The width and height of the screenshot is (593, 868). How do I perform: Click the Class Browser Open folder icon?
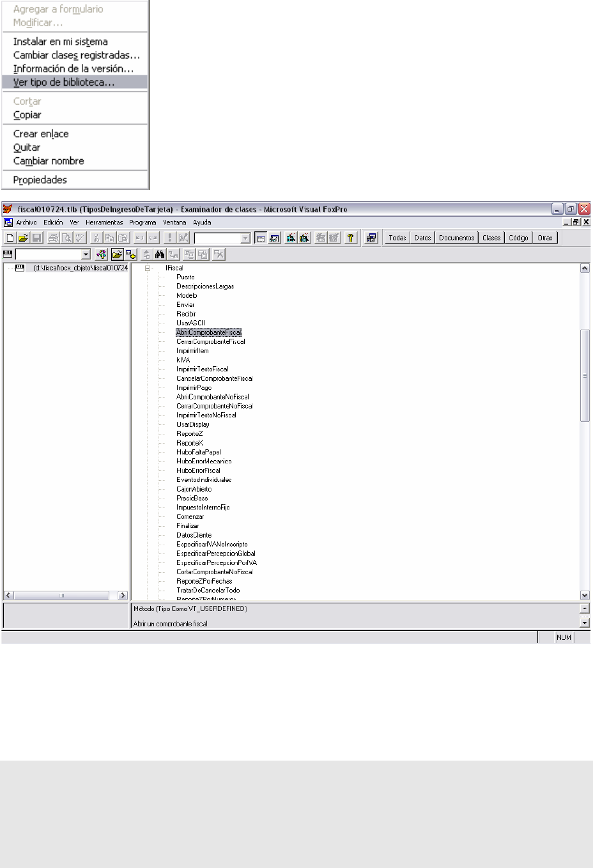[116, 254]
